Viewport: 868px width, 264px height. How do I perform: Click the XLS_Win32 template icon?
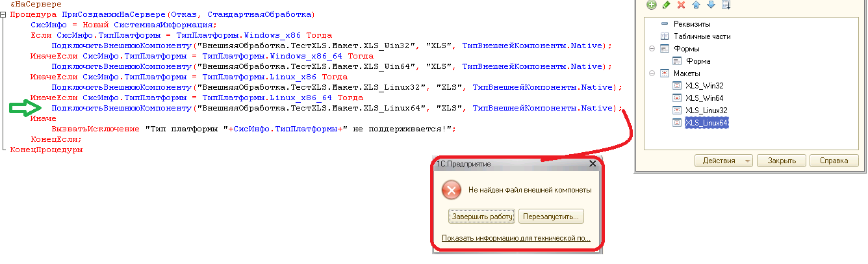(x=676, y=86)
